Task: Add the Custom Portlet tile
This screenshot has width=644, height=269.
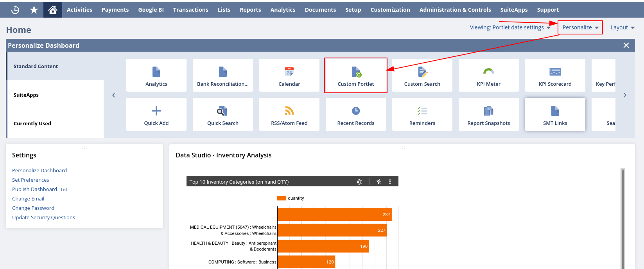Action: click(356, 75)
